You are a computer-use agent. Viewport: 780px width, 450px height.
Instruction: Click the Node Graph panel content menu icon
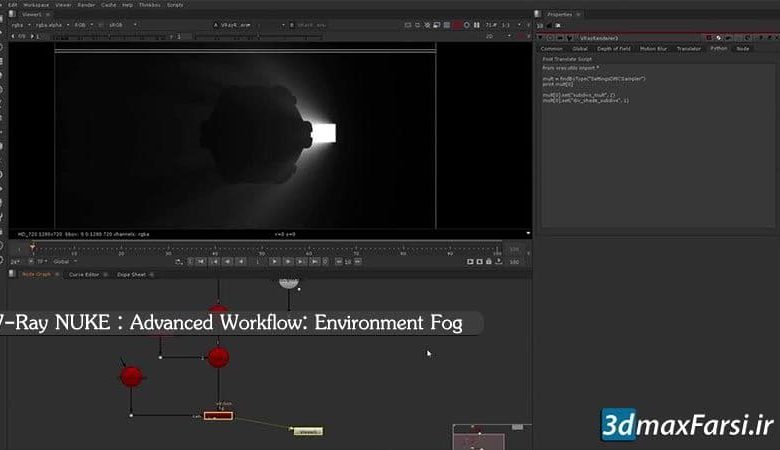12,274
